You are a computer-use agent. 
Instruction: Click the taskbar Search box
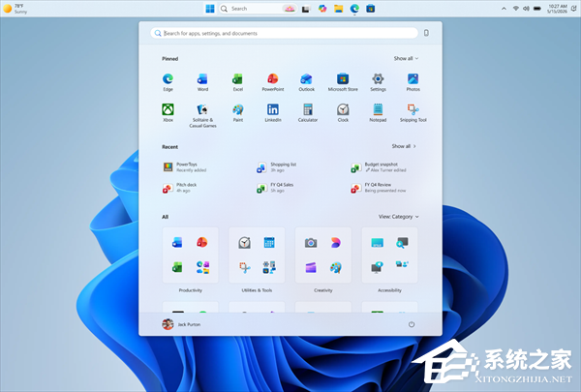pos(258,9)
